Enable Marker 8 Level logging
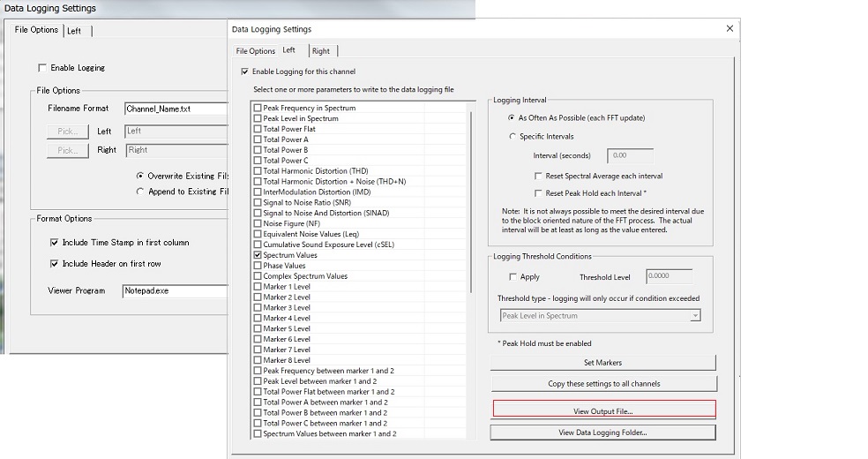This screenshot has width=868, height=459. tap(258, 360)
